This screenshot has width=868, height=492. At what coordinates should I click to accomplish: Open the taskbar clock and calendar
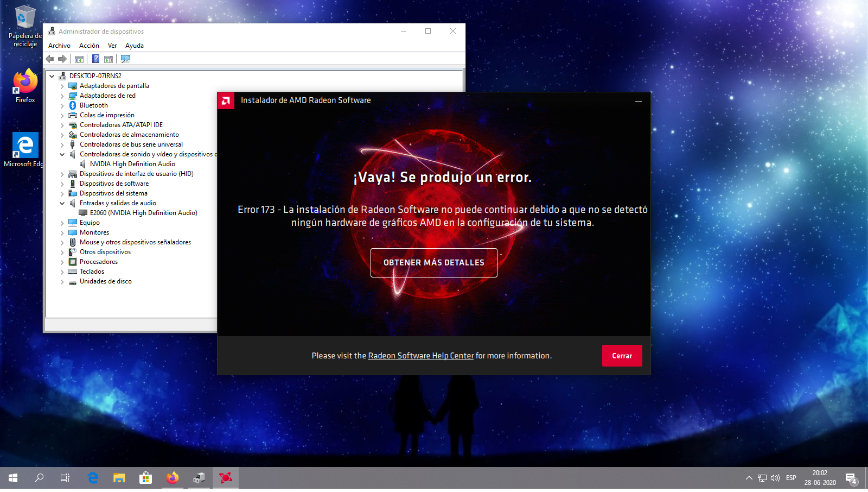[820, 478]
